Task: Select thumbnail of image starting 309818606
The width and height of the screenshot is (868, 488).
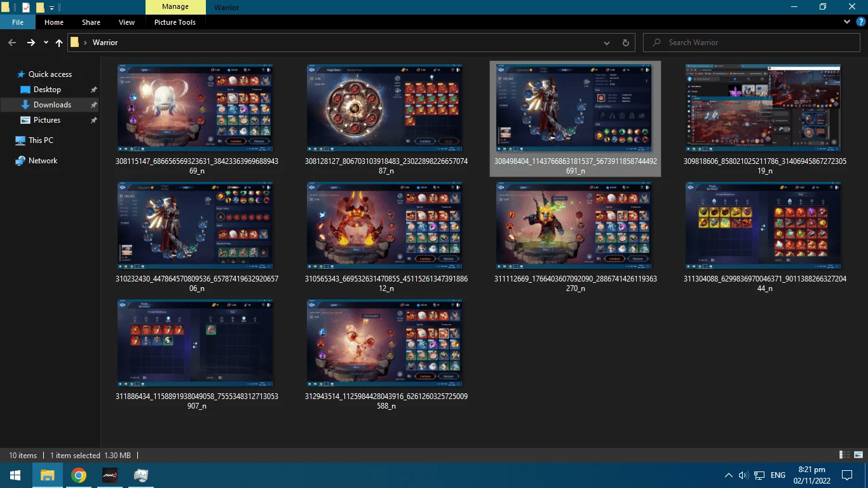Action: tap(763, 108)
